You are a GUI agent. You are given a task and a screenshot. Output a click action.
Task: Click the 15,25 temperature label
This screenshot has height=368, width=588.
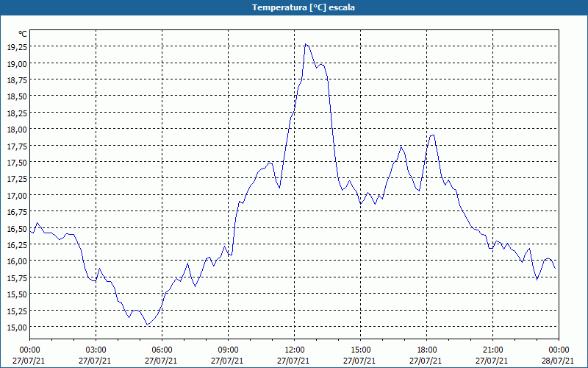[17, 311]
